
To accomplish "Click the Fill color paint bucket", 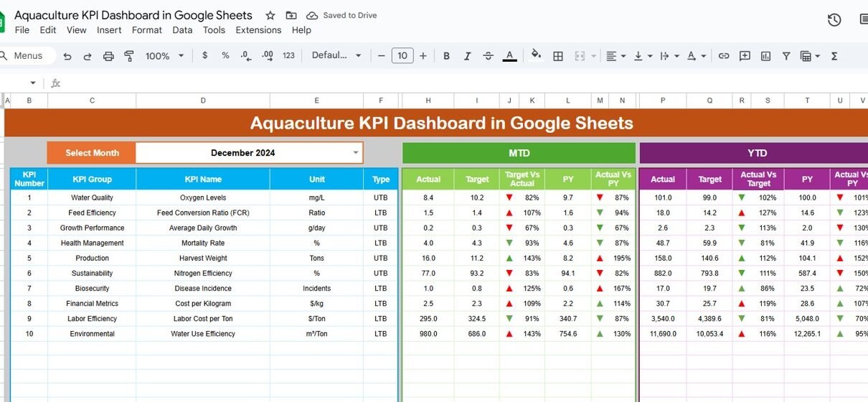I will (536, 56).
